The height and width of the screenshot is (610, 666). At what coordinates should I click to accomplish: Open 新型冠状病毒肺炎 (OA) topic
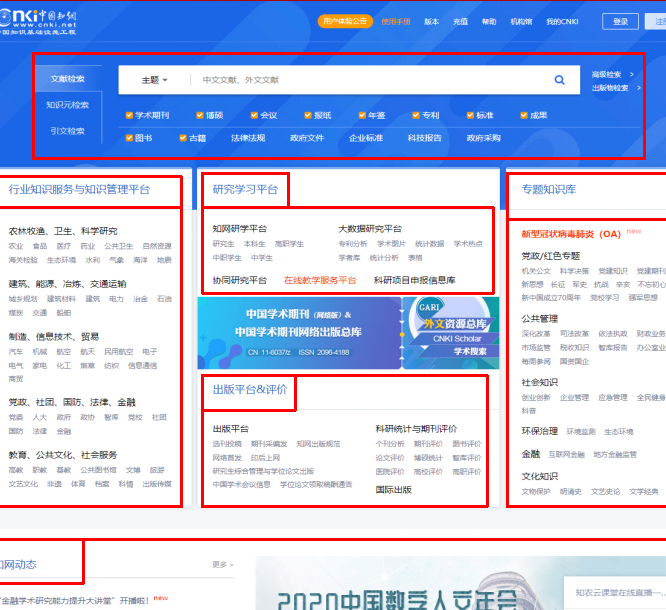click(x=571, y=234)
